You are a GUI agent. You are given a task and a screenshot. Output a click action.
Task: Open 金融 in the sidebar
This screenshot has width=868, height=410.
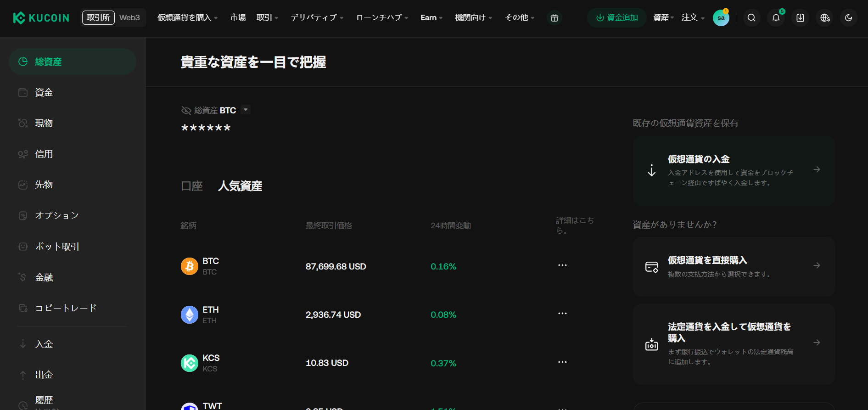[73, 277]
